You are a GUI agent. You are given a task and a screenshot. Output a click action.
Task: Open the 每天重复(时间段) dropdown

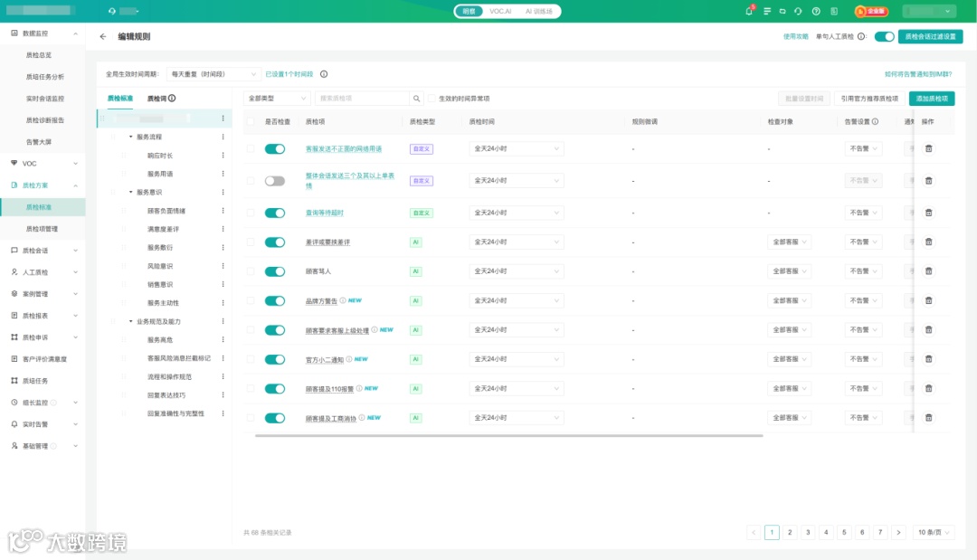coord(213,74)
